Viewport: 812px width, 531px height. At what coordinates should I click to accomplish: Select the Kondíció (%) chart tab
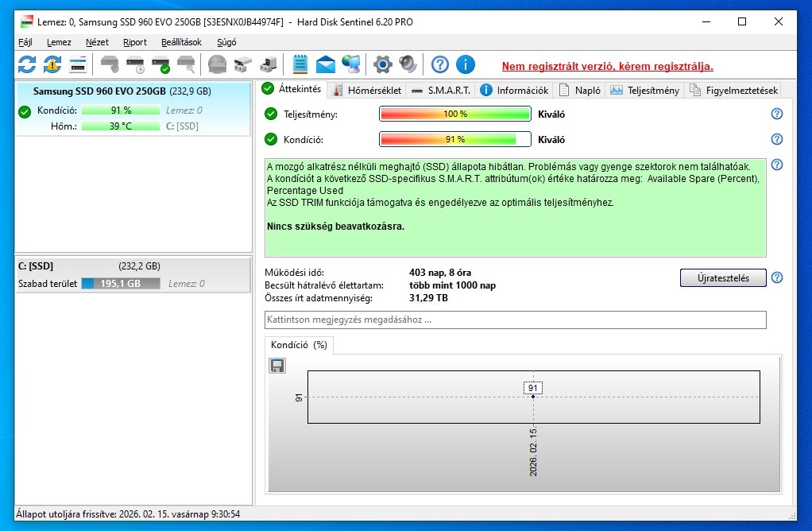[x=299, y=345]
